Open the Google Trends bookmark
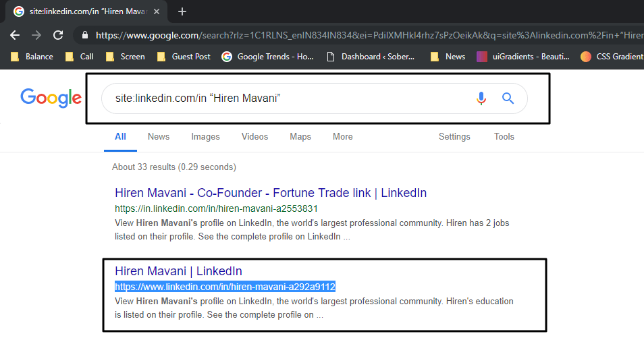The width and height of the screenshot is (644, 342). (x=268, y=57)
